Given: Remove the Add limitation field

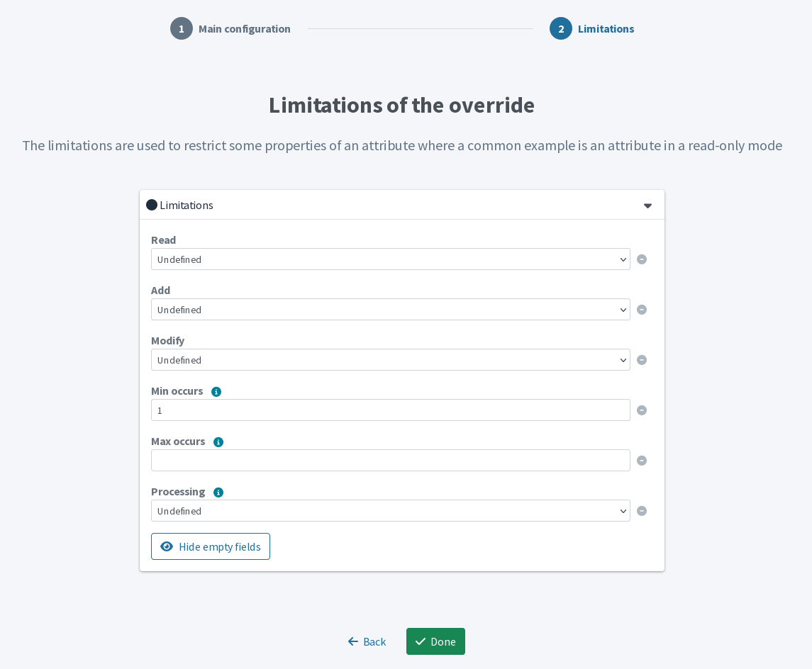Looking at the screenshot, I should 642,310.
